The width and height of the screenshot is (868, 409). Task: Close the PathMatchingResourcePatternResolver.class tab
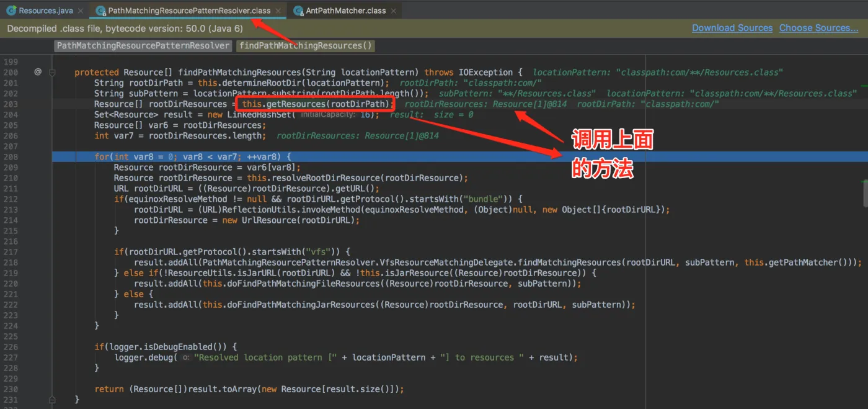278,11
